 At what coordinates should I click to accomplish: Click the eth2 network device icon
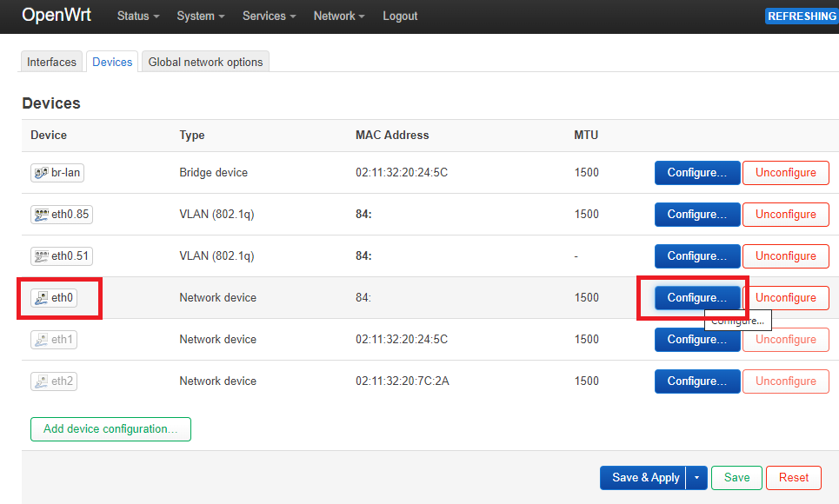click(x=41, y=381)
